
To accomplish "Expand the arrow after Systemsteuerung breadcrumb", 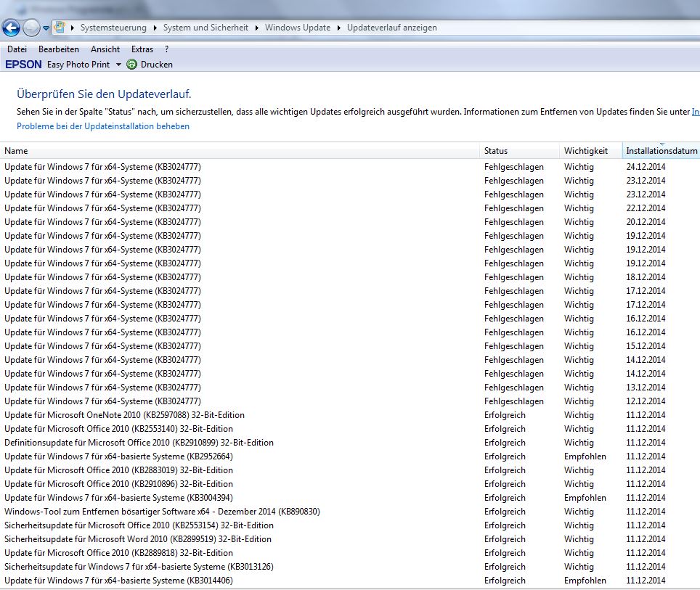I will (155, 28).
